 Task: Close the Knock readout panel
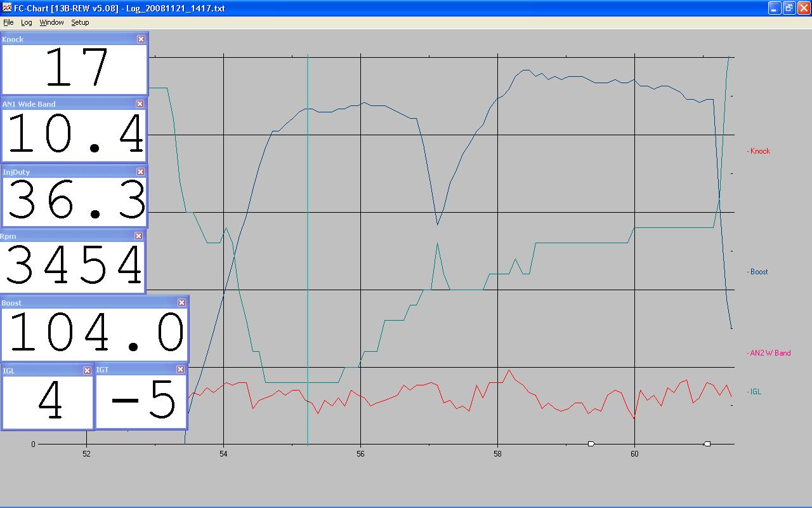point(141,39)
